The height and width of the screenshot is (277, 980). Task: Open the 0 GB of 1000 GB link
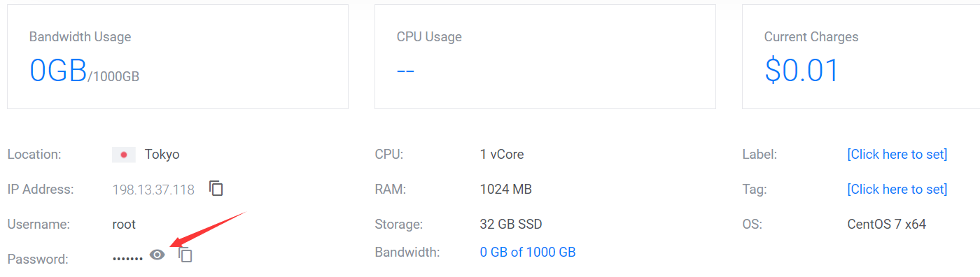pos(528,252)
